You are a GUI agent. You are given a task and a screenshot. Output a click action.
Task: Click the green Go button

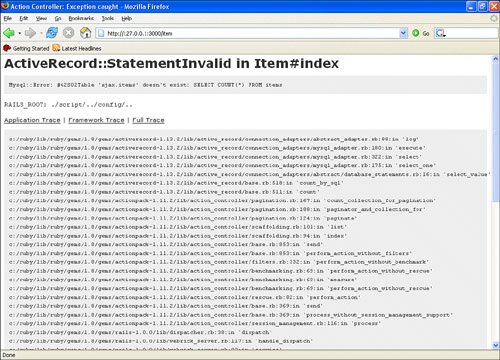click(x=421, y=33)
